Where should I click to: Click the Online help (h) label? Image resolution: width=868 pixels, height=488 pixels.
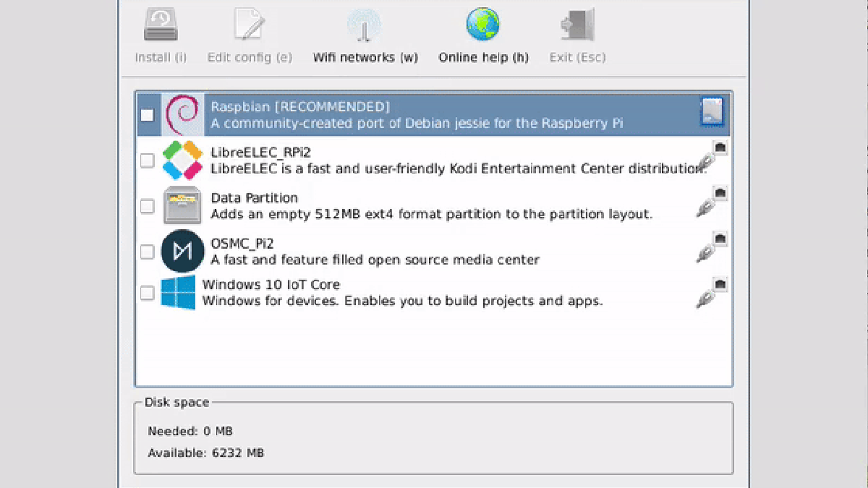click(483, 58)
